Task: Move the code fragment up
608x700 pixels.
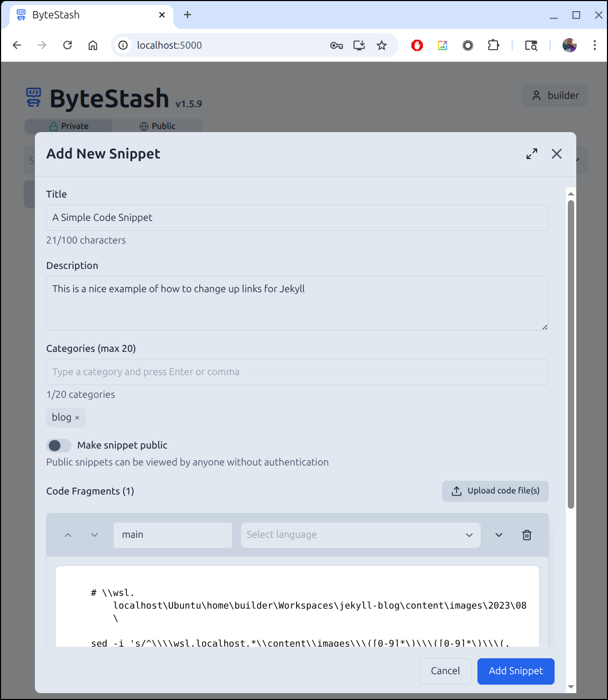Action: click(68, 535)
